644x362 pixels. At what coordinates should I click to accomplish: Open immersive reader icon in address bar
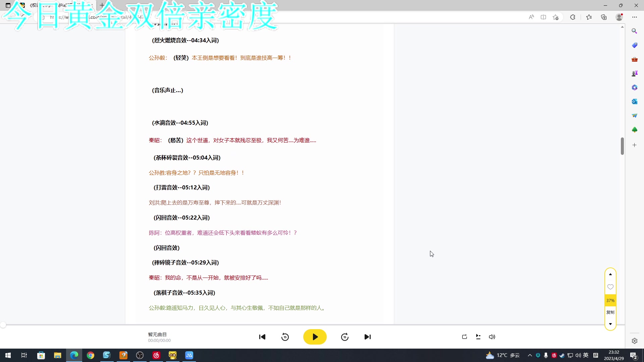coord(543,17)
